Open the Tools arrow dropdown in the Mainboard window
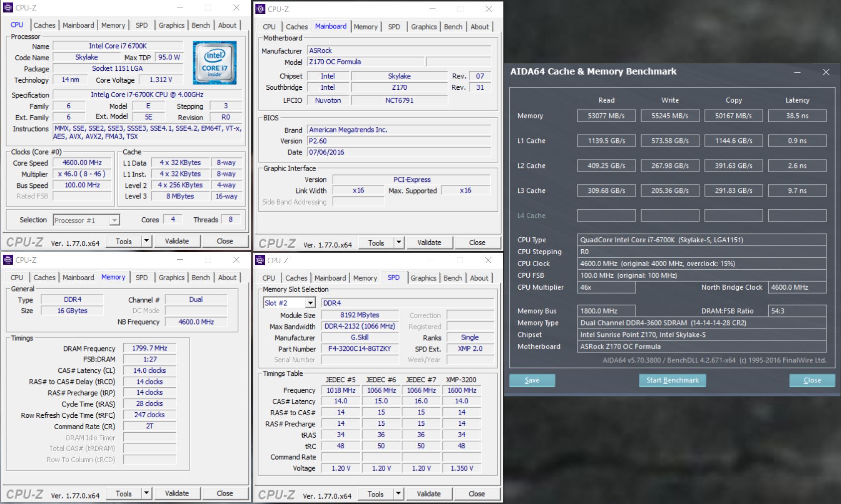This screenshot has width=841, height=504. tap(399, 243)
